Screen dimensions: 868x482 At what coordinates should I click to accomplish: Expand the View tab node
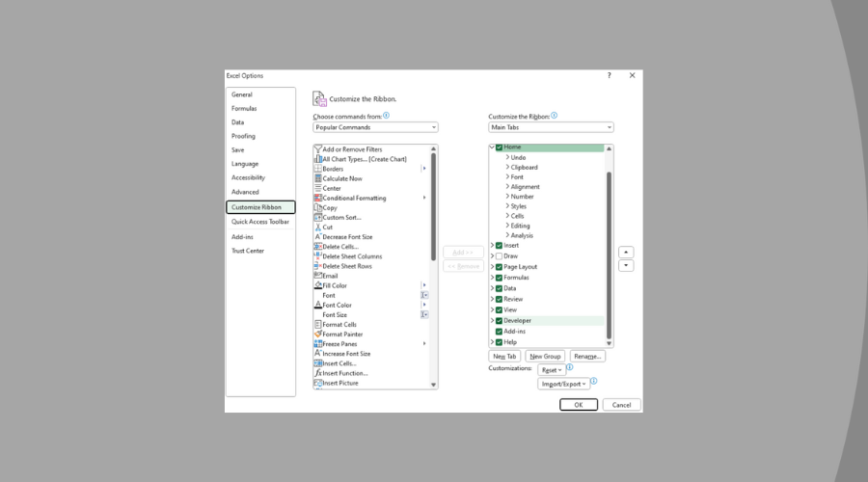[x=492, y=309]
